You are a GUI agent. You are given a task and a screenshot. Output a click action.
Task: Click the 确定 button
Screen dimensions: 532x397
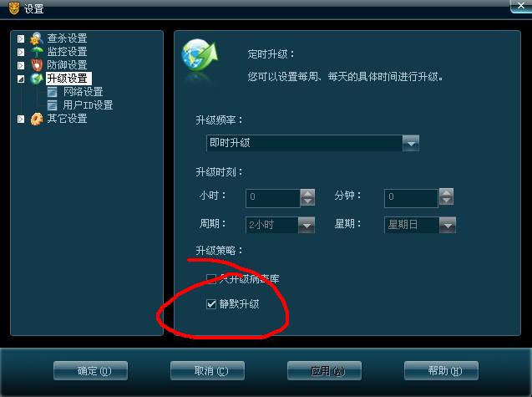point(90,371)
